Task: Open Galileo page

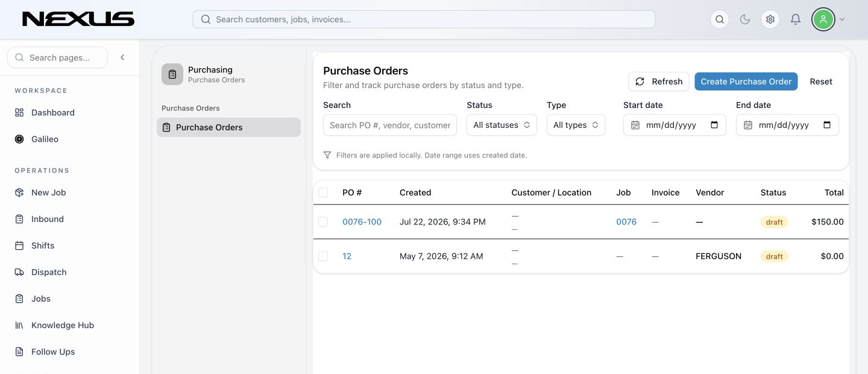Action: point(45,139)
